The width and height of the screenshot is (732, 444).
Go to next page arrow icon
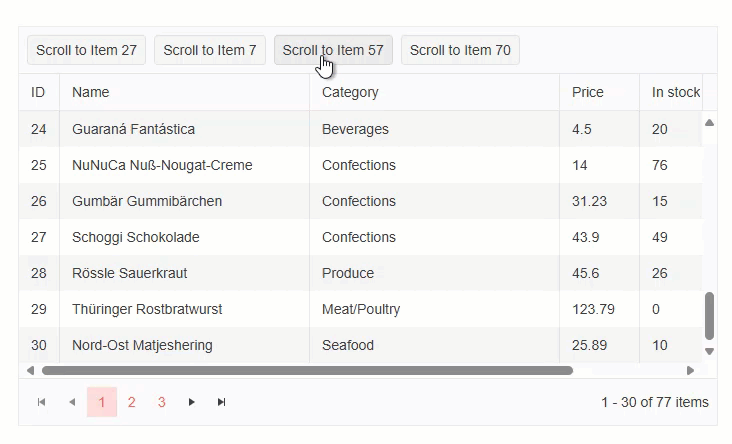point(191,402)
